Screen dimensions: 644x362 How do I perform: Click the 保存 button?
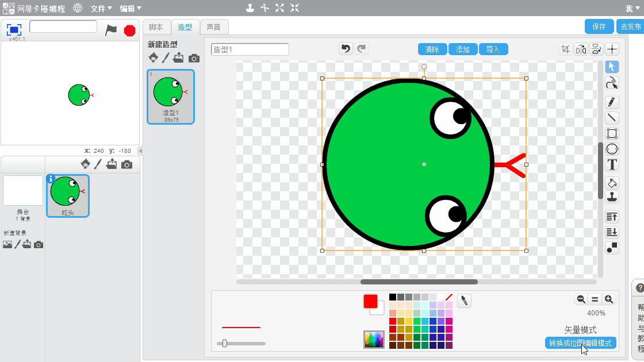pyautogui.click(x=599, y=26)
